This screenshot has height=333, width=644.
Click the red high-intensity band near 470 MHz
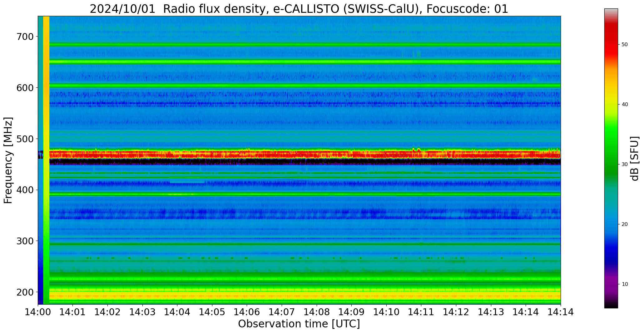point(305,154)
